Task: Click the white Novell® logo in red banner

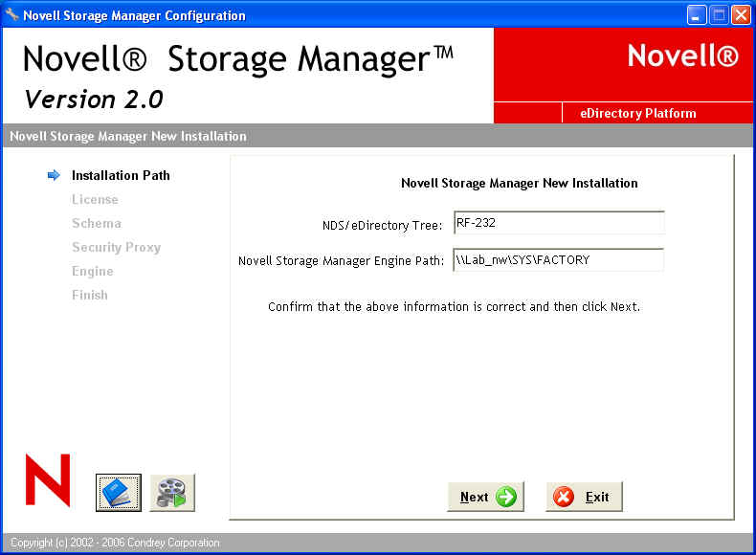Action: click(x=682, y=55)
